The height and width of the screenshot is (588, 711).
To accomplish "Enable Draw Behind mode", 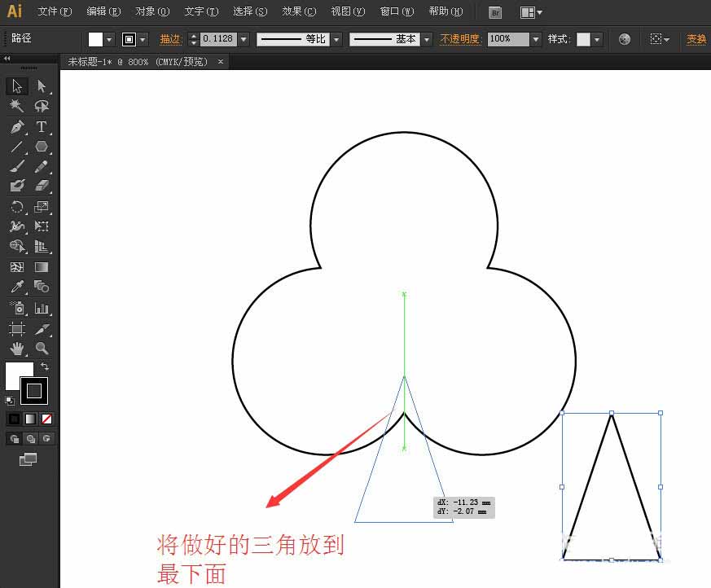I will 30,438.
